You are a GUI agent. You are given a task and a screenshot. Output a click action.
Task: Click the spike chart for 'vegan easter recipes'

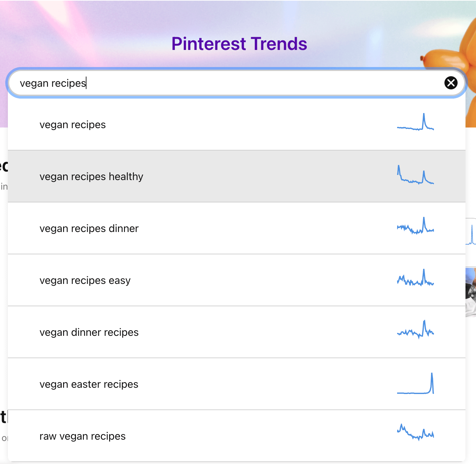coord(415,384)
